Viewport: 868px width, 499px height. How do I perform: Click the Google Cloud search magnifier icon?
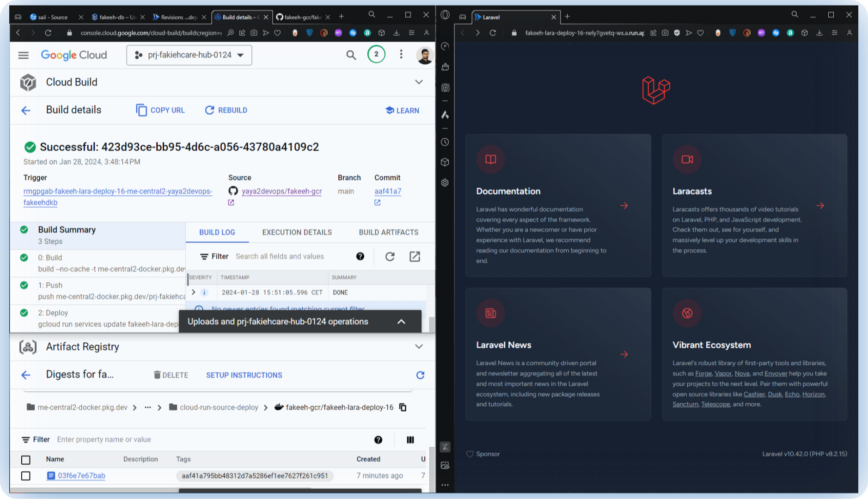tap(351, 55)
